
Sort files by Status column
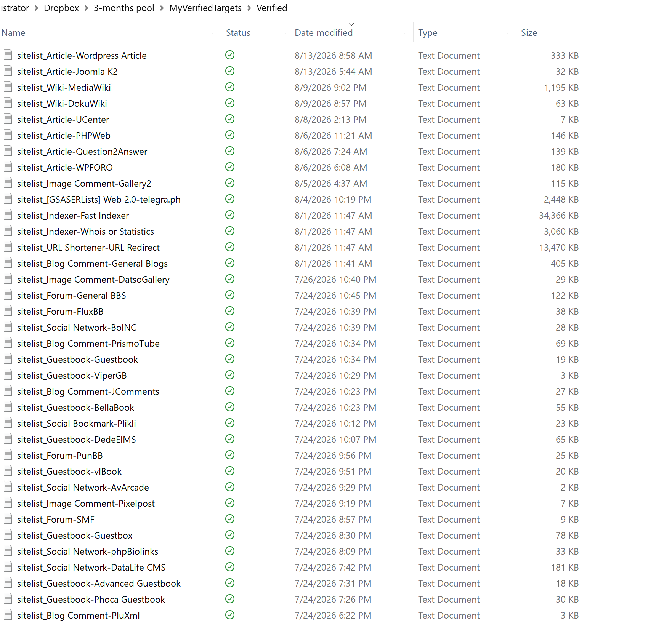click(x=238, y=33)
